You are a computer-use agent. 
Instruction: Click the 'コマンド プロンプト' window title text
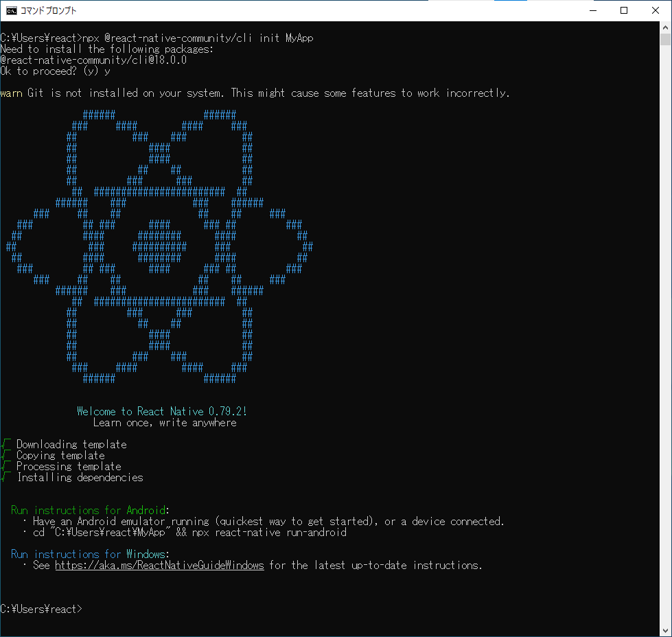point(49,11)
